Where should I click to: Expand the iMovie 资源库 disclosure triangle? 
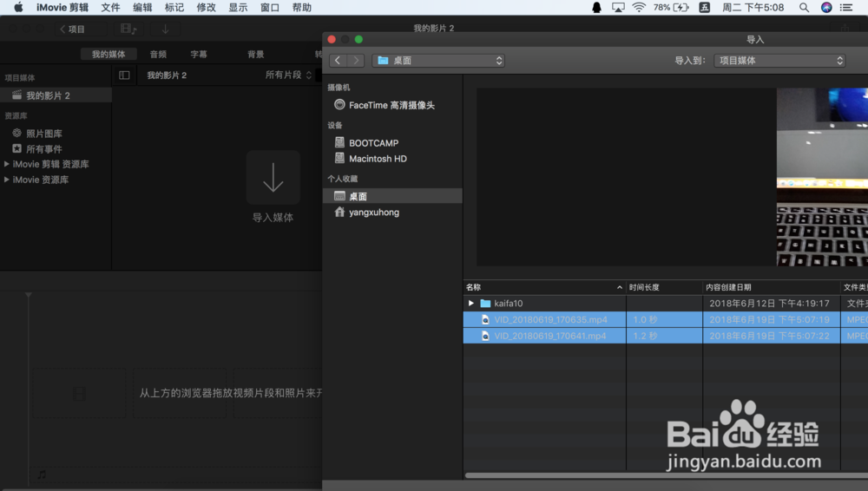pyautogui.click(x=7, y=180)
